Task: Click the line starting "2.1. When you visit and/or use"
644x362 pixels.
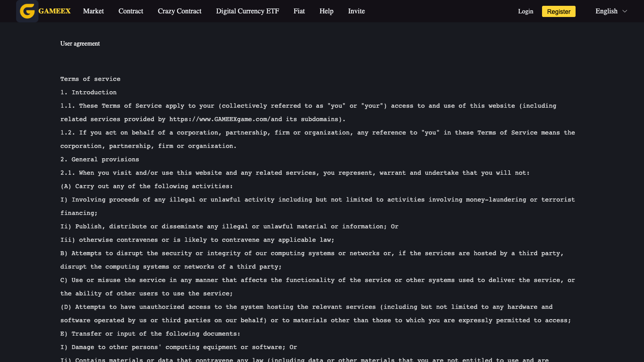Action: (x=295, y=173)
